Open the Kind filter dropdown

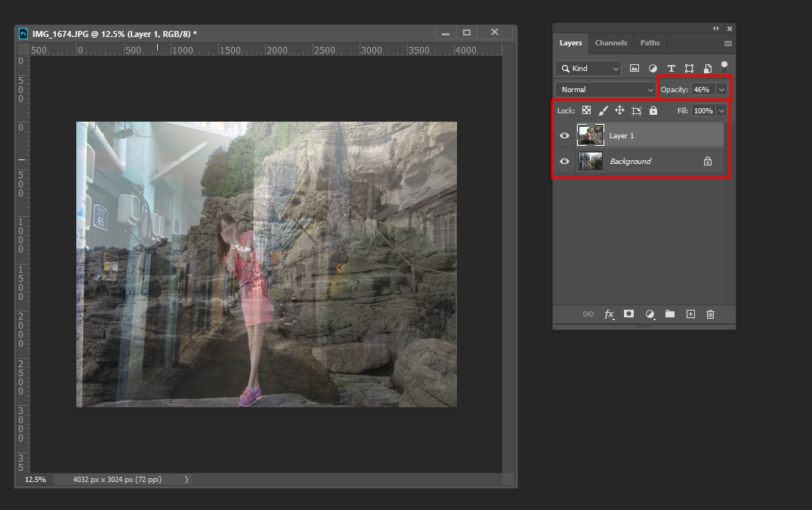click(x=588, y=68)
